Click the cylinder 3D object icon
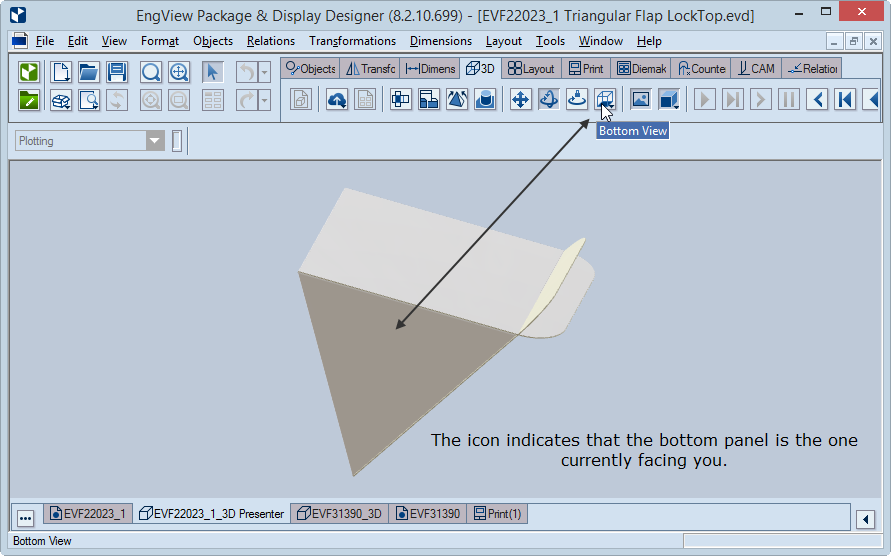The image size is (891, 556). tap(485, 99)
